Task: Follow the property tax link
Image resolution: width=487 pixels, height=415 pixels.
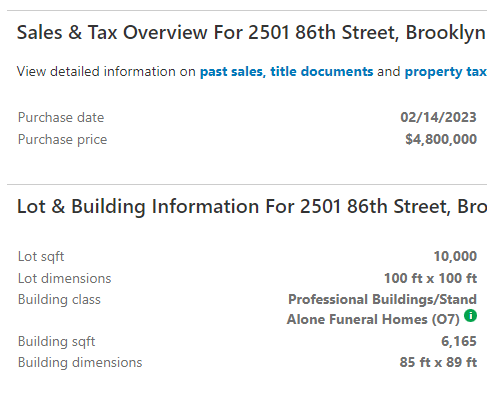Action: [446, 72]
